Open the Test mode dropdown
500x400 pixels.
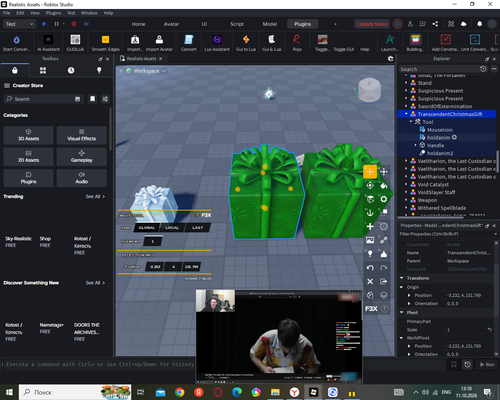[x=19, y=24]
